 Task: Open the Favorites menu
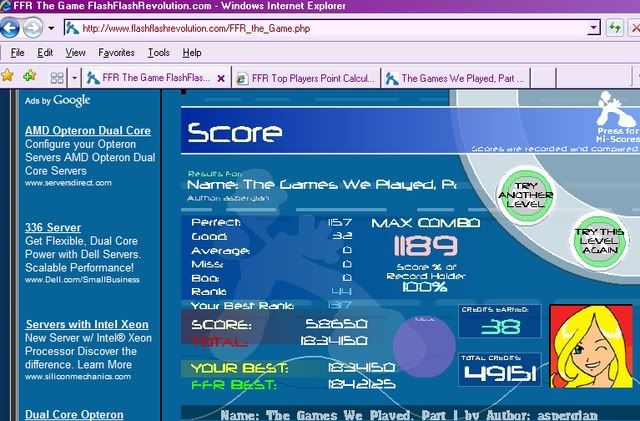pos(116,52)
